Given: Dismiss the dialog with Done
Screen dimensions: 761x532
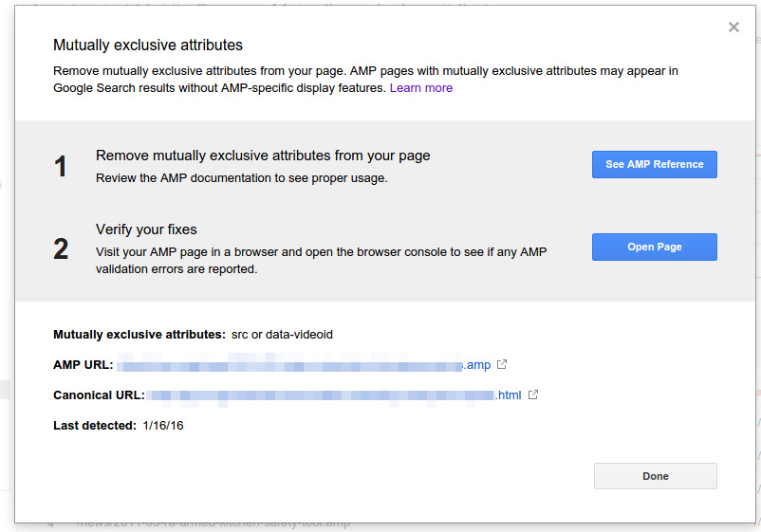Looking at the screenshot, I should tap(655, 476).
